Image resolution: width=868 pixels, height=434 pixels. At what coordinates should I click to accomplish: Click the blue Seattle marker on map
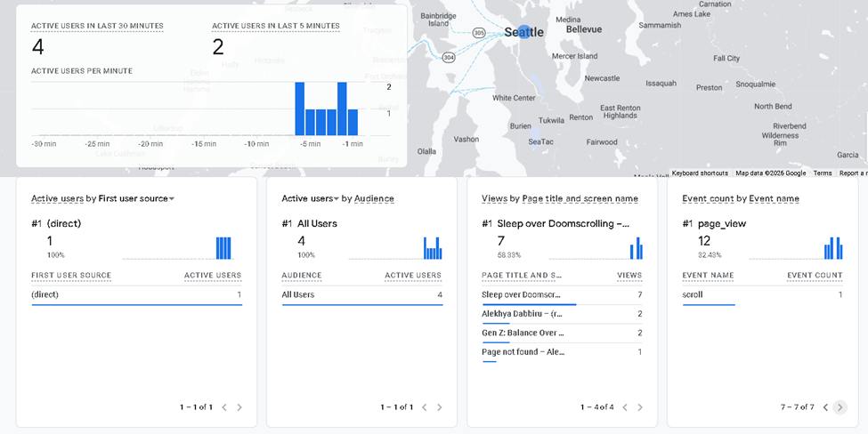tap(524, 32)
